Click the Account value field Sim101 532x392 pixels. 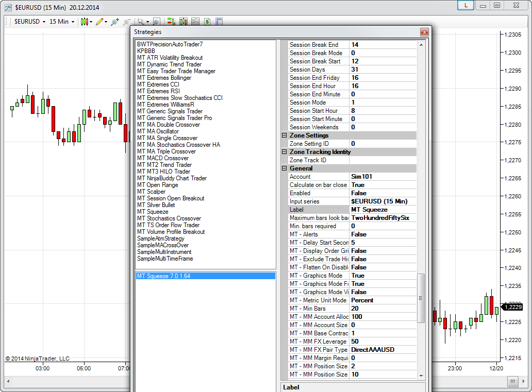point(382,177)
